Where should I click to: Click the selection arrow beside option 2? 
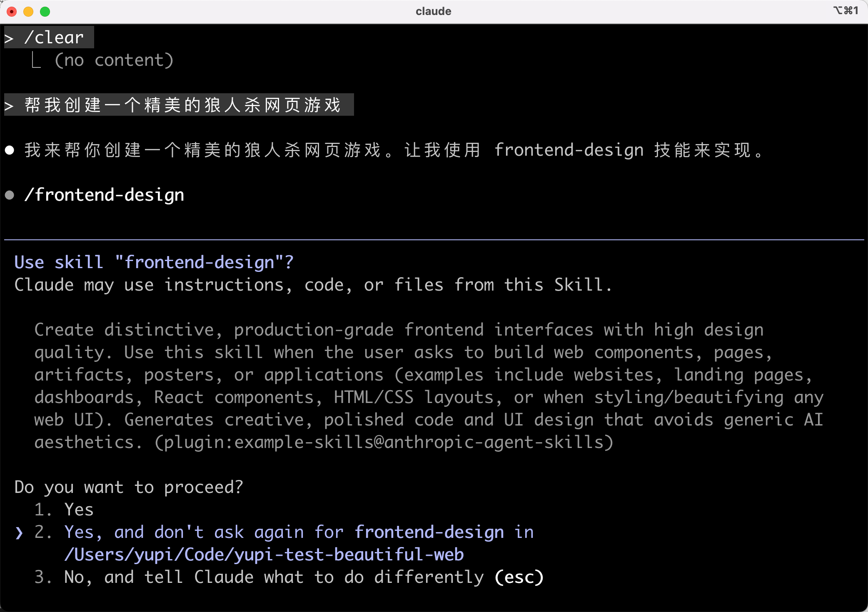click(x=19, y=532)
